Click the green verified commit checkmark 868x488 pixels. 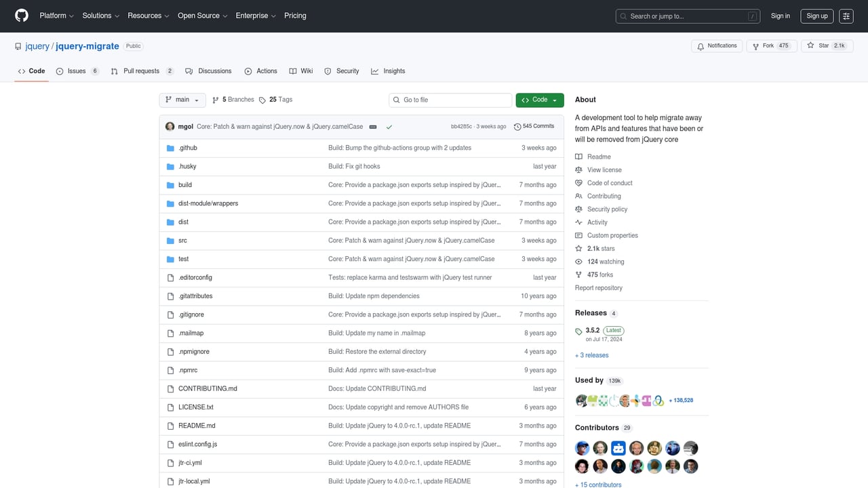pos(388,126)
